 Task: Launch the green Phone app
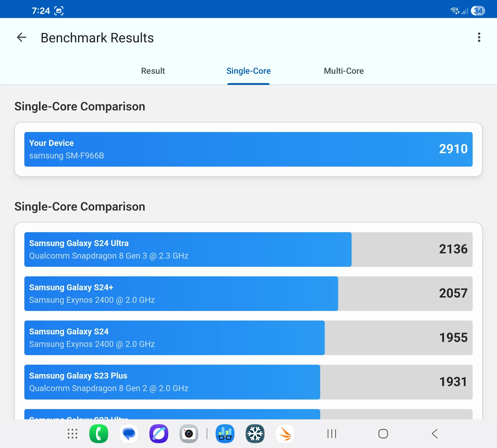click(99, 433)
